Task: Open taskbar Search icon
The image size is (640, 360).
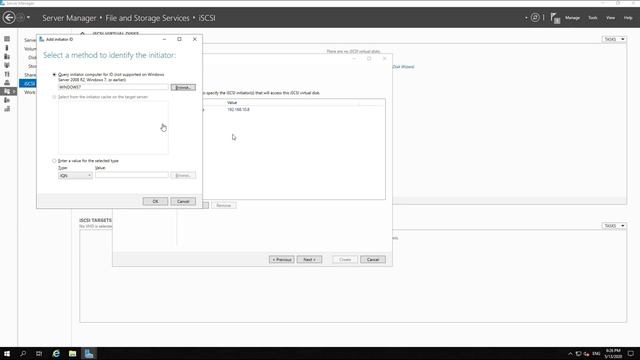Action: (23, 353)
